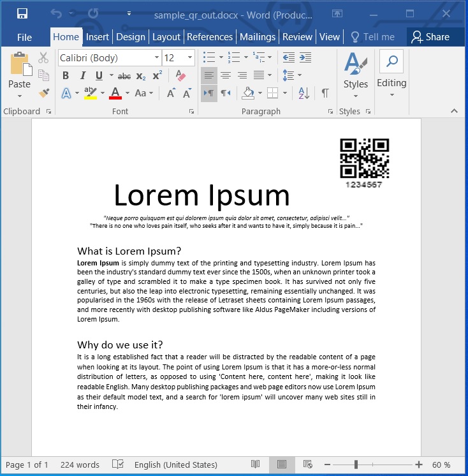Image resolution: width=468 pixels, height=476 pixels.
Task: Switch to the Layout tab
Action: 166,37
